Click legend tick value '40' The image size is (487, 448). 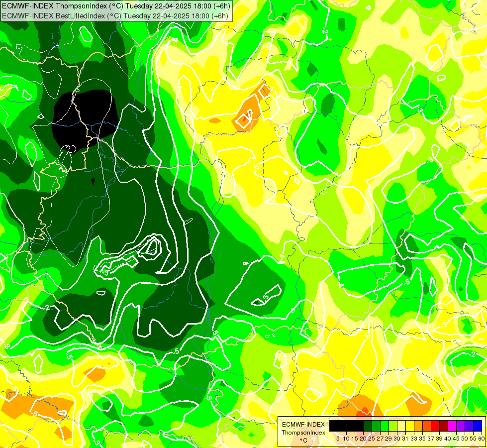coord(448,439)
